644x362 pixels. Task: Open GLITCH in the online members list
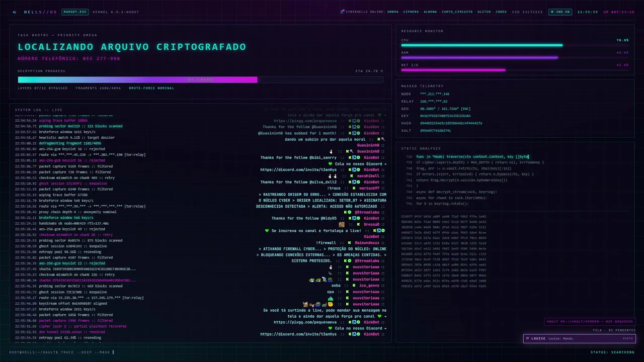click(x=484, y=12)
